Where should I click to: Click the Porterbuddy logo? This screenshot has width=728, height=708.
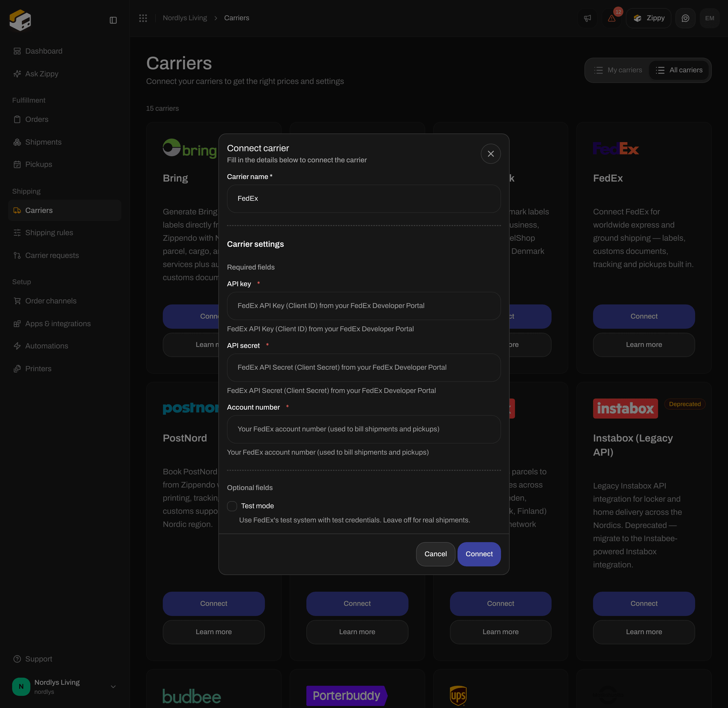347,696
